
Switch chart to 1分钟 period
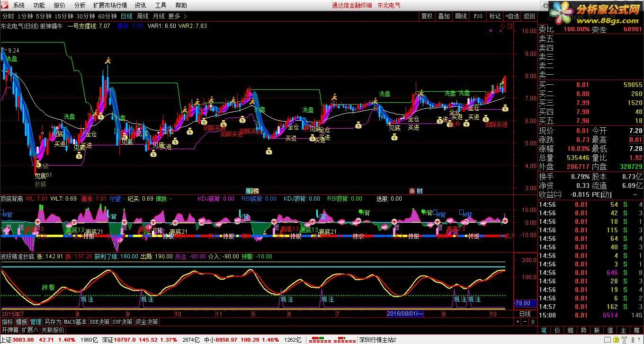pos(25,16)
